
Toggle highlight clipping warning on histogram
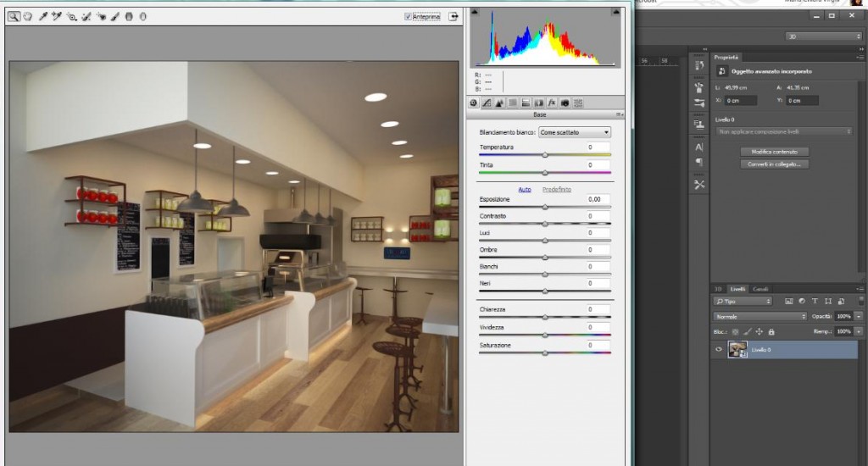pyautogui.click(x=615, y=12)
